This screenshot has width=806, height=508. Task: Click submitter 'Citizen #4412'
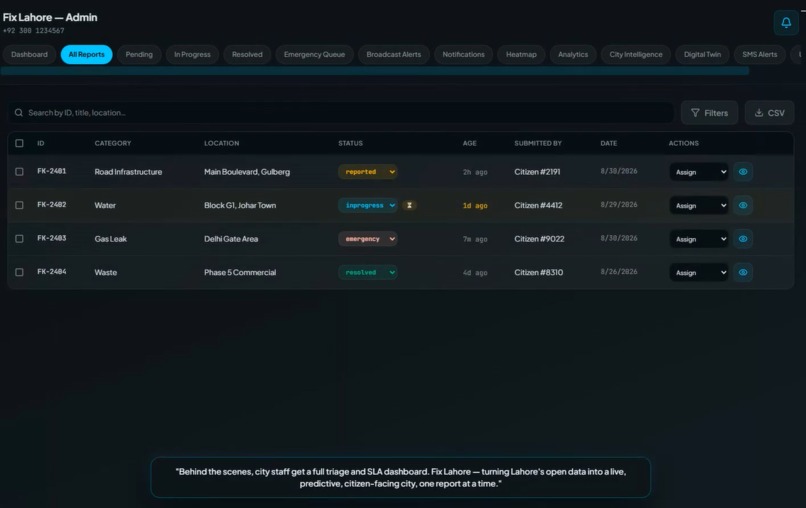point(538,205)
